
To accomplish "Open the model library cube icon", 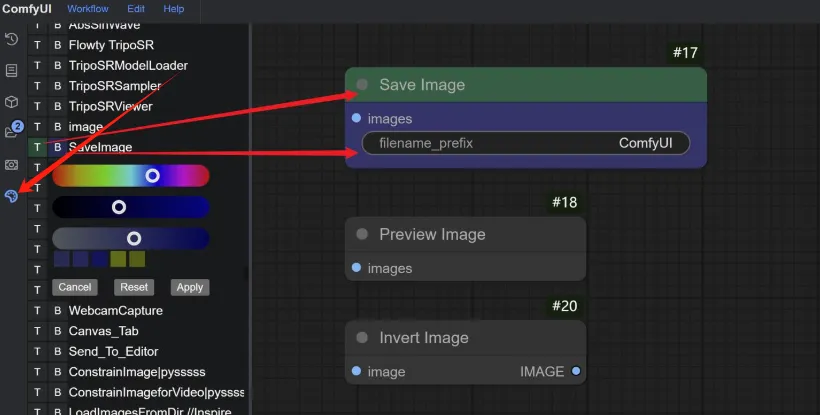I will (x=11, y=102).
